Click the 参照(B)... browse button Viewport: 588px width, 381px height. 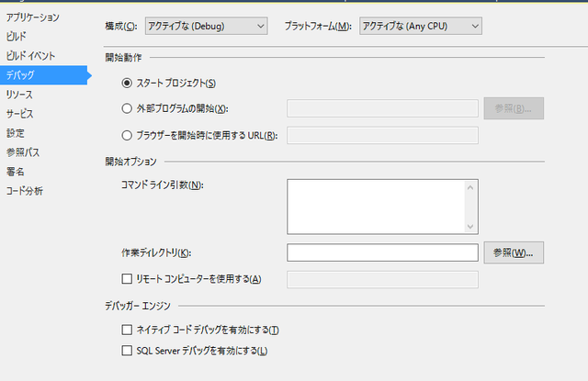pyautogui.click(x=514, y=108)
